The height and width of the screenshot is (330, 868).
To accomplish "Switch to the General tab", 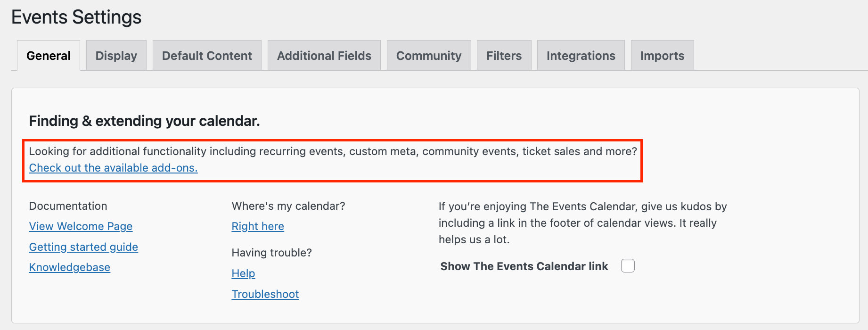I will coord(49,56).
